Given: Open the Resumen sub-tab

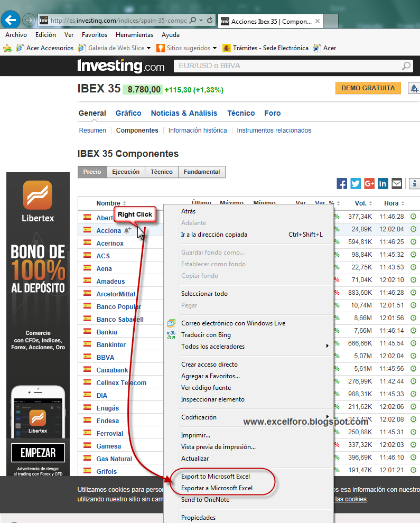Looking at the screenshot, I should 92,130.
